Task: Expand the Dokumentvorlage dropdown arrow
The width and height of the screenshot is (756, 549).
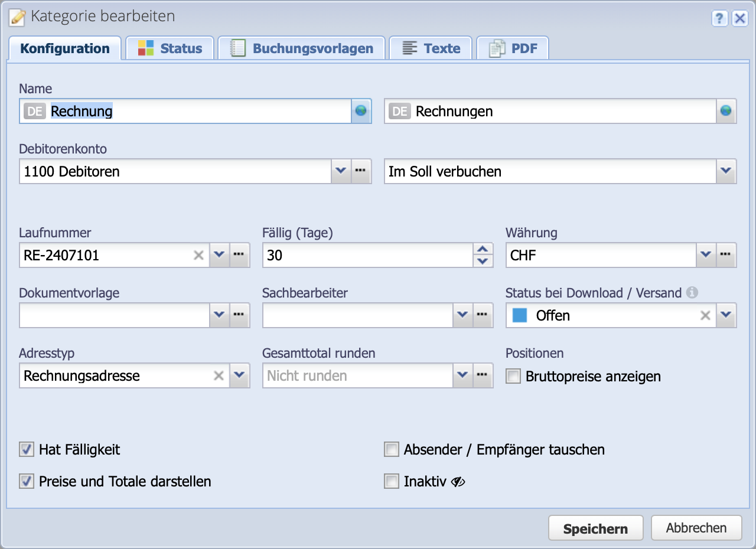Action: click(219, 315)
